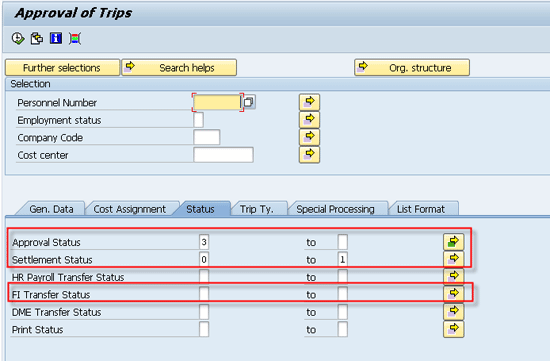Click the Print Status to field
The width and height of the screenshot is (550, 361).
tap(343, 329)
